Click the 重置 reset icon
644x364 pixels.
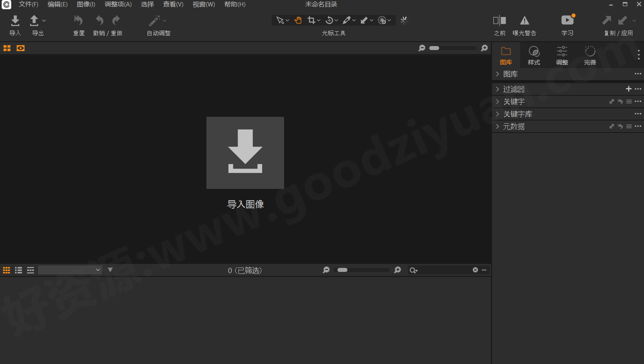click(79, 20)
